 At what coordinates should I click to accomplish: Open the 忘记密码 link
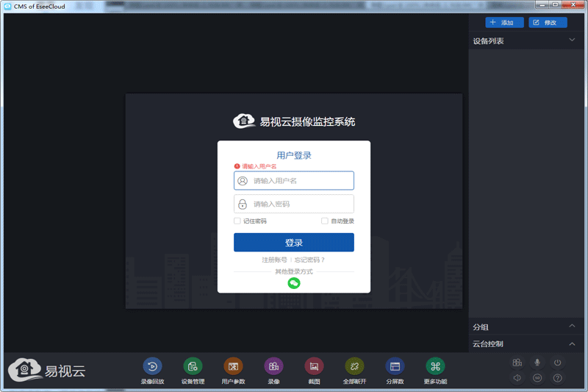tap(309, 260)
